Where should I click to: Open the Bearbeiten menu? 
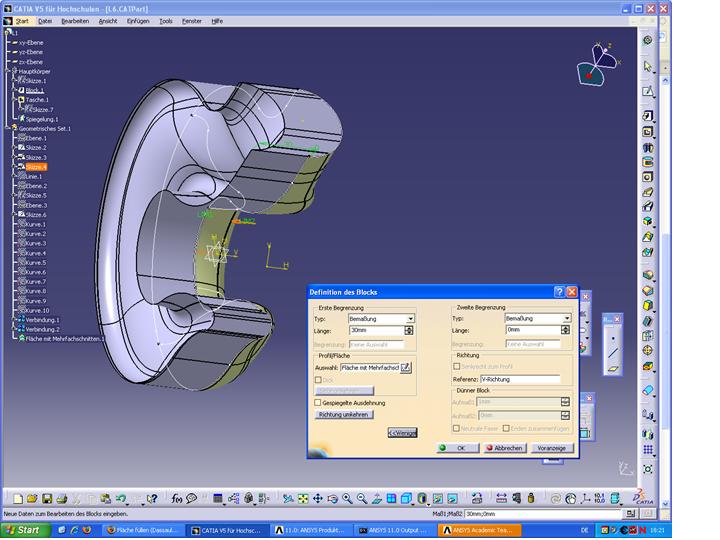click(x=75, y=21)
